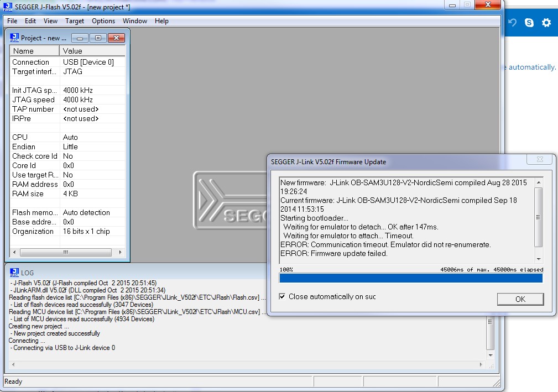Click 'ERROR: Communication timeout' line in dialog

point(386,245)
